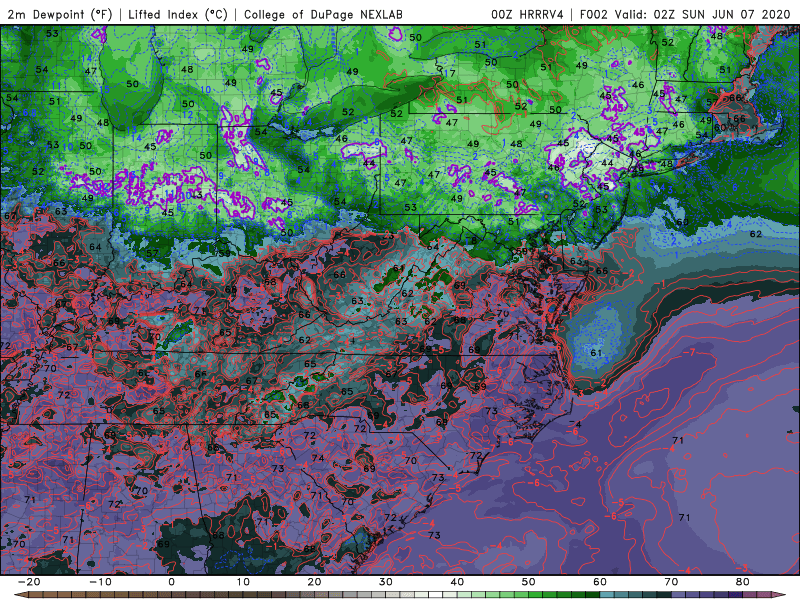
Task: Click the -20 tick label on the color scale
Action: [29, 582]
